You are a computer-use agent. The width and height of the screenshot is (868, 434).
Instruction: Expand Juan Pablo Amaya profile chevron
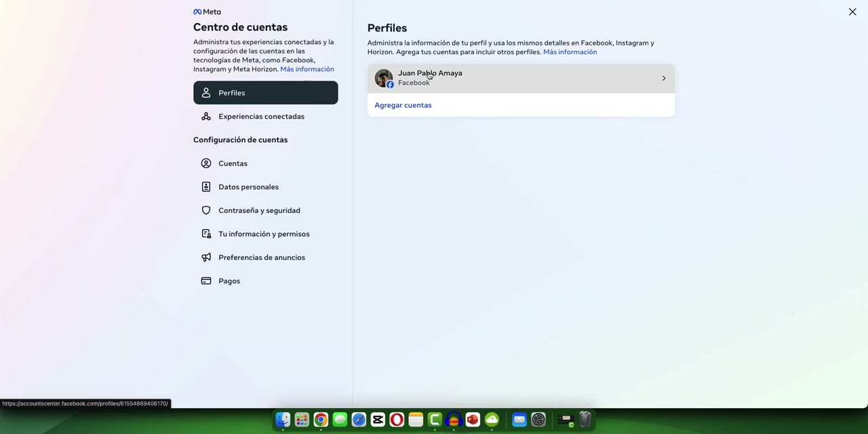pyautogui.click(x=664, y=79)
